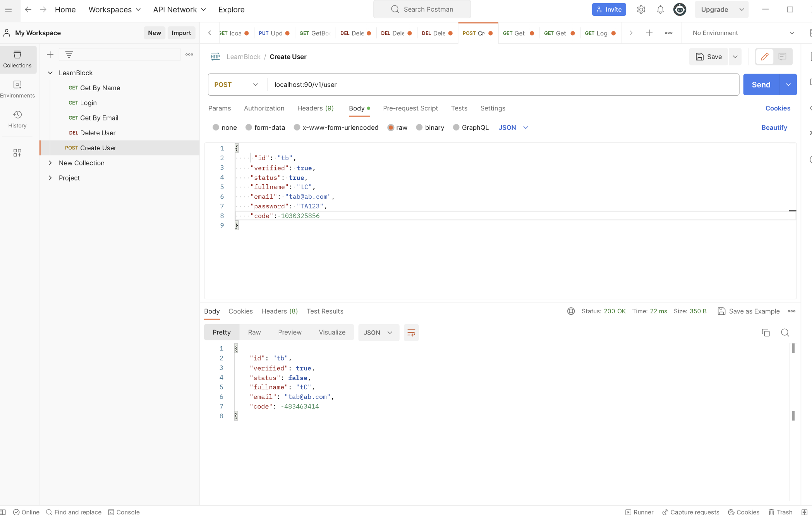Choose the none body radio button
Viewport: 812px width, 515px height.
[x=216, y=127]
